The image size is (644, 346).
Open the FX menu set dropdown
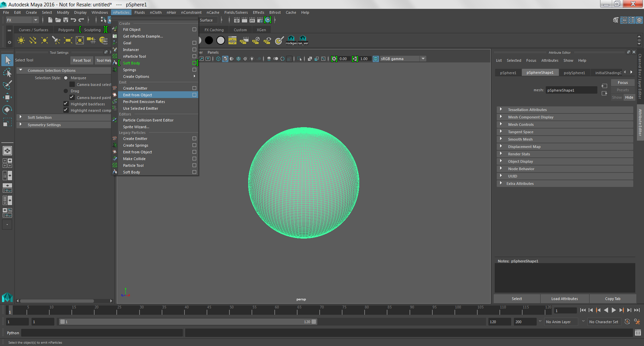pos(22,20)
